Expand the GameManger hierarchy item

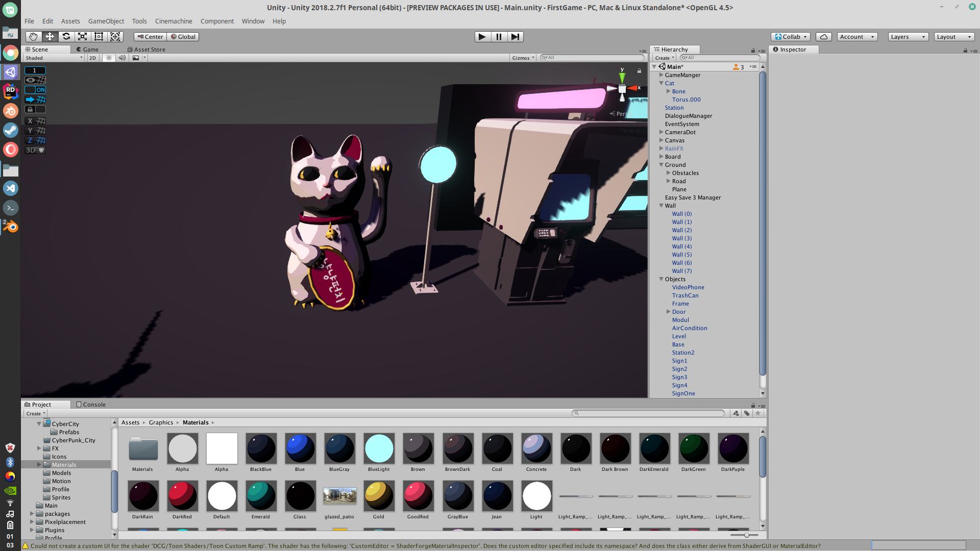click(x=661, y=75)
